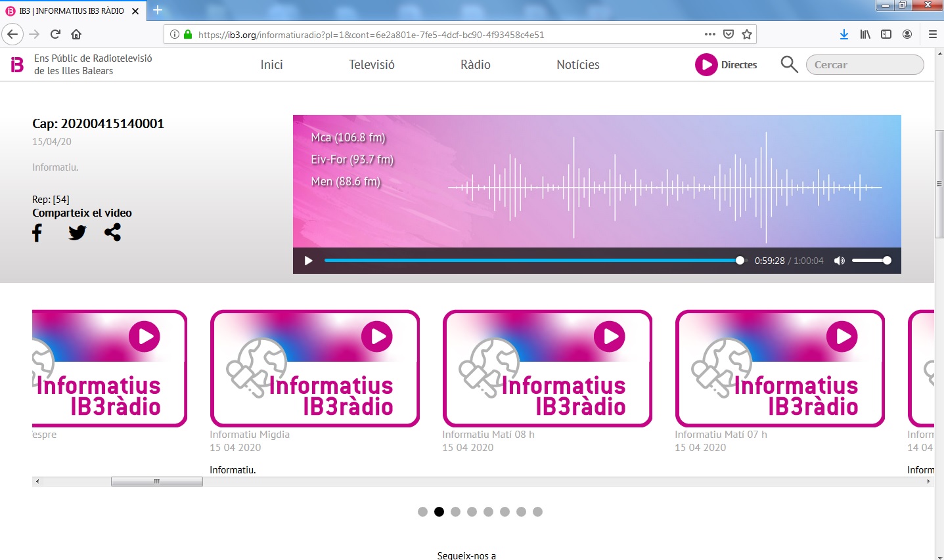
Task: Select the seventh carousel page dot
Action: pyautogui.click(x=521, y=512)
